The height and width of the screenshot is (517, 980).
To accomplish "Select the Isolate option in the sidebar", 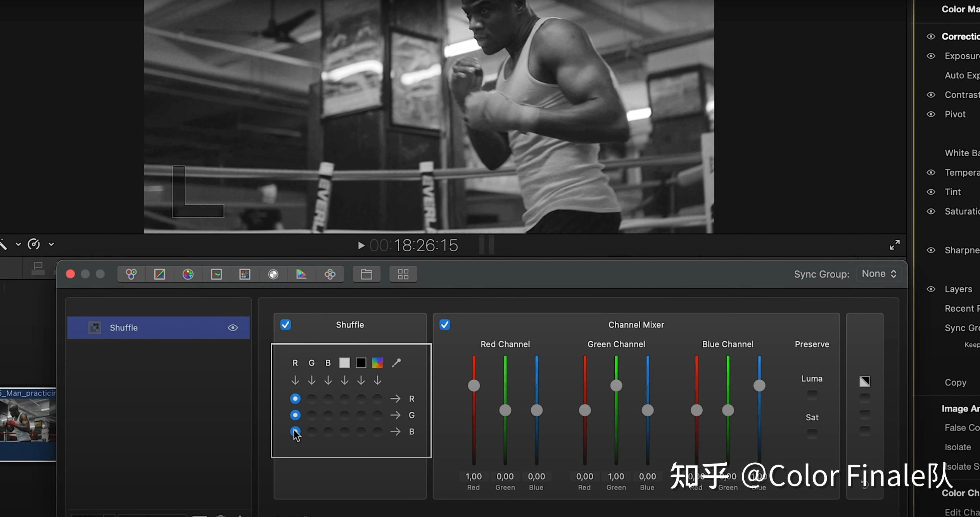I will [x=958, y=447].
